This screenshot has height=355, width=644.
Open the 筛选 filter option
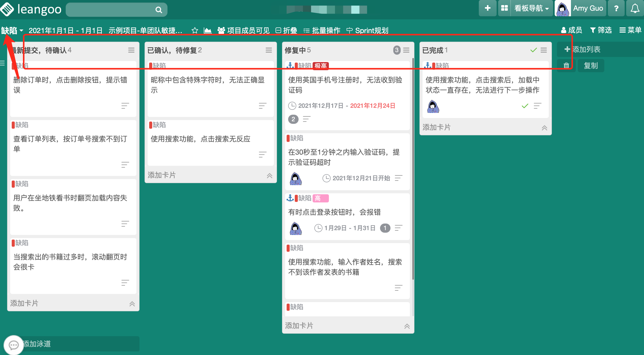(x=601, y=30)
